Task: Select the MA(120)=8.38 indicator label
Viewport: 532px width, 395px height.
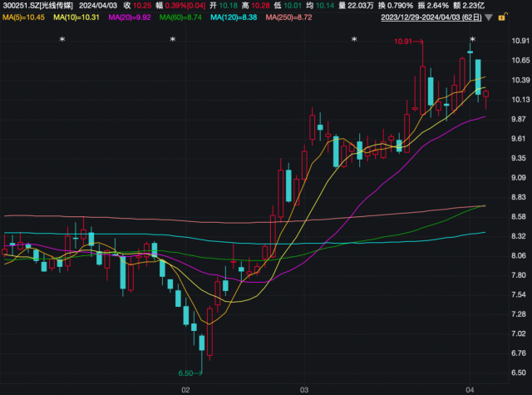Action: 234,17
